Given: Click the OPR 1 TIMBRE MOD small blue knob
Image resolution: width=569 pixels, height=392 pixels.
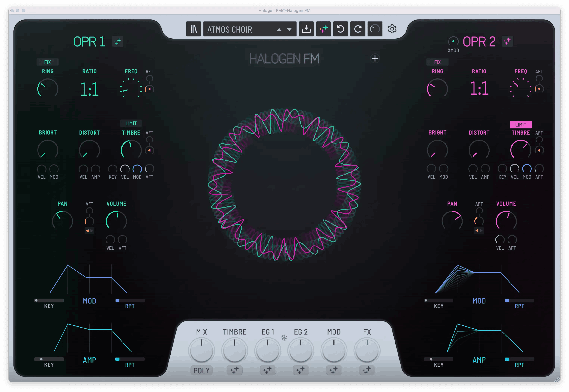Looking at the screenshot, I should [x=137, y=169].
